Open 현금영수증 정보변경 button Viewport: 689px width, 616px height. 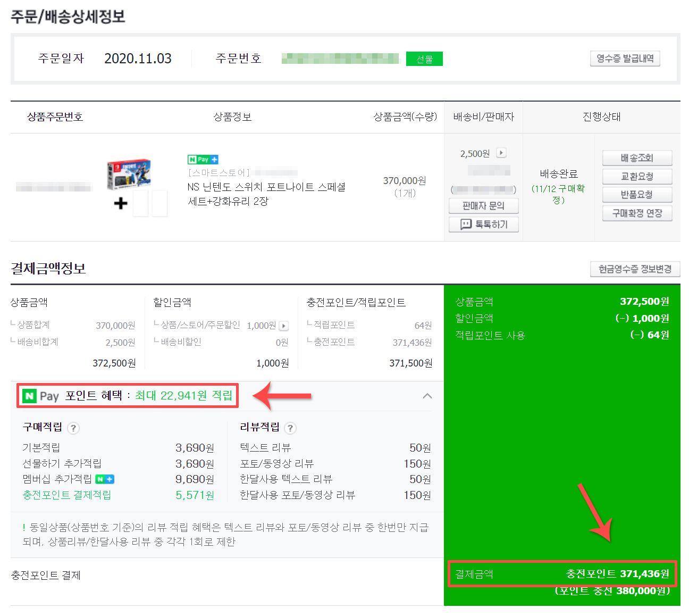click(x=635, y=269)
